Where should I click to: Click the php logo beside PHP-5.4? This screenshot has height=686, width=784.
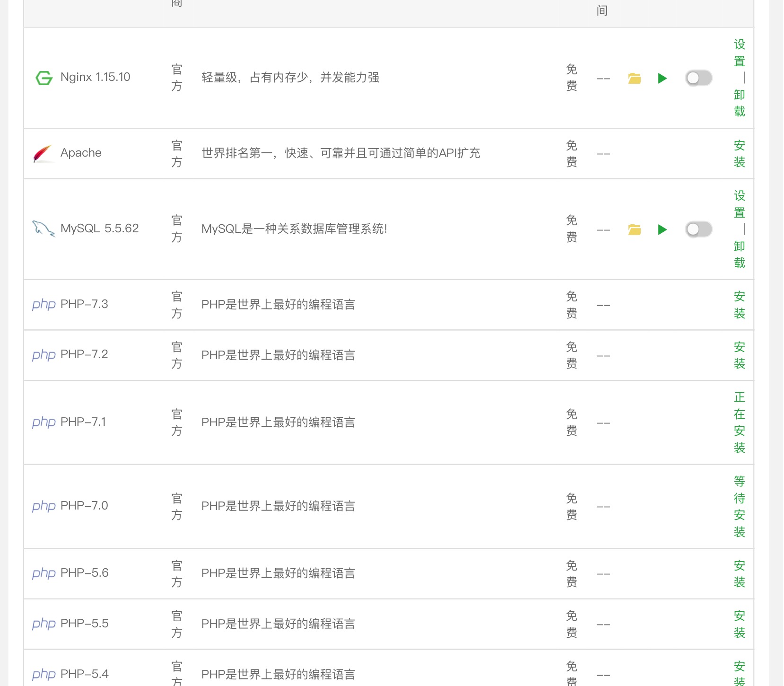44,674
